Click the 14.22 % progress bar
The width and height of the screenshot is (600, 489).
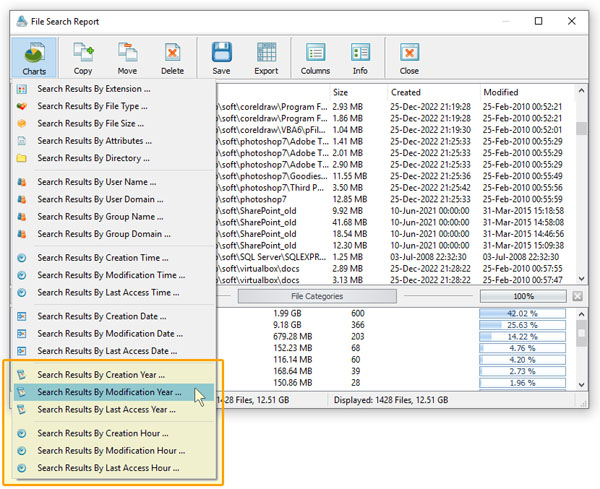(x=522, y=337)
